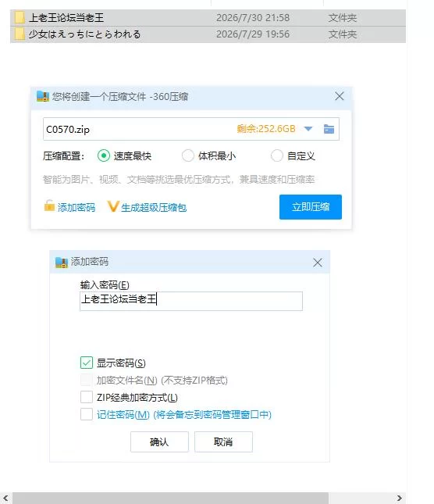Select the 上老王论坛当老王 folder icon
The height and width of the screenshot is (504, 434).
(20, 17)
